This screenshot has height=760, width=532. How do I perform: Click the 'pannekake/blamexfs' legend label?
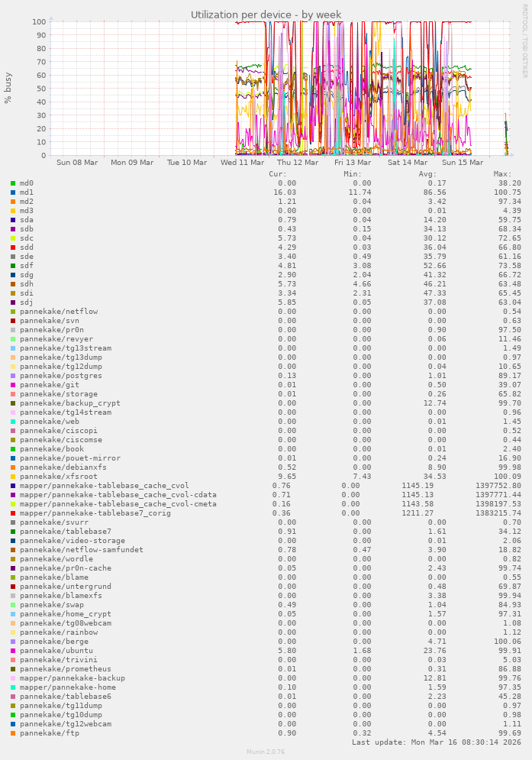click(61, 596)
